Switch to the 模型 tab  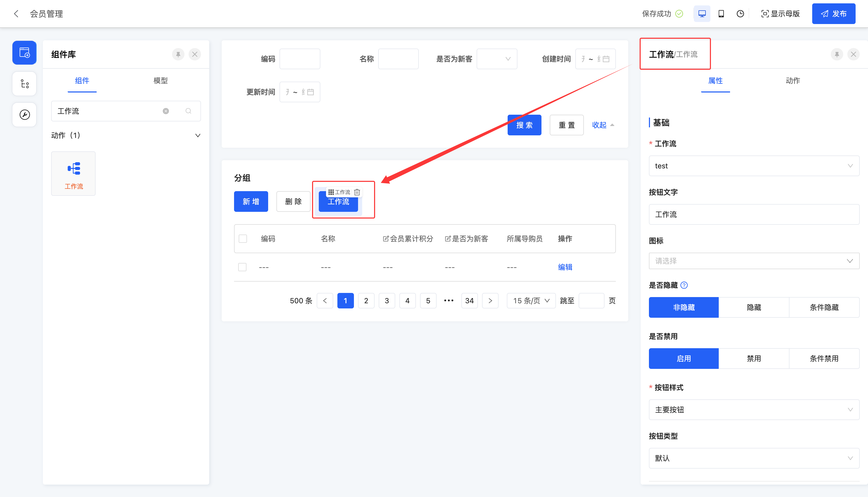[160, 81]
